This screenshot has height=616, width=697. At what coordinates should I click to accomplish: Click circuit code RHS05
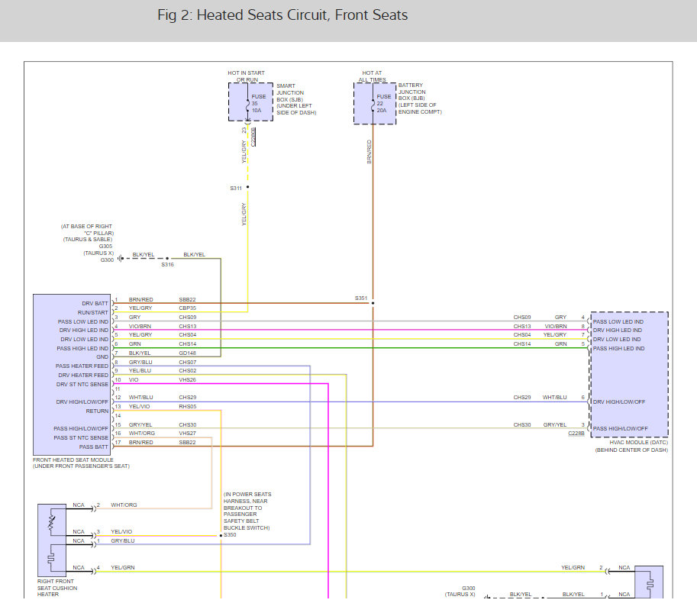pyautogui.click(x=188, y=406)
